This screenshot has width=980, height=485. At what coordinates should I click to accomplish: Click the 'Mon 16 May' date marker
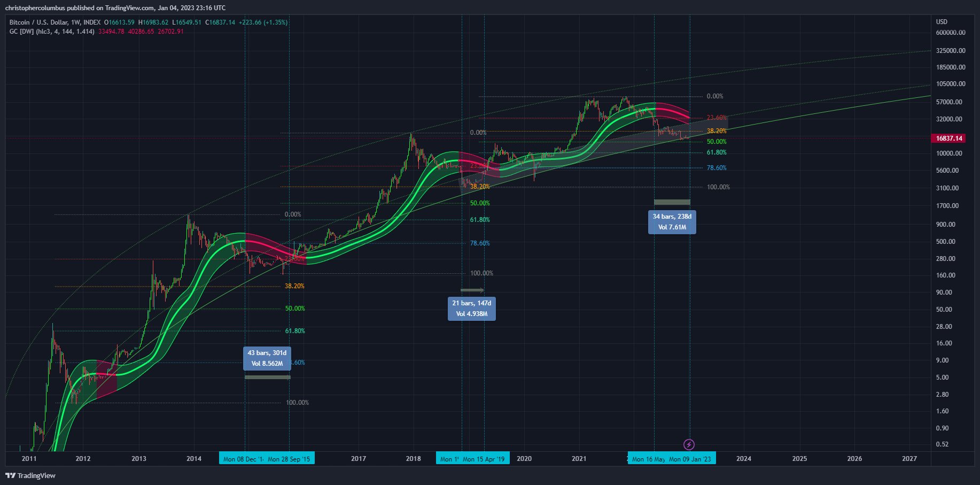(647, 459)
